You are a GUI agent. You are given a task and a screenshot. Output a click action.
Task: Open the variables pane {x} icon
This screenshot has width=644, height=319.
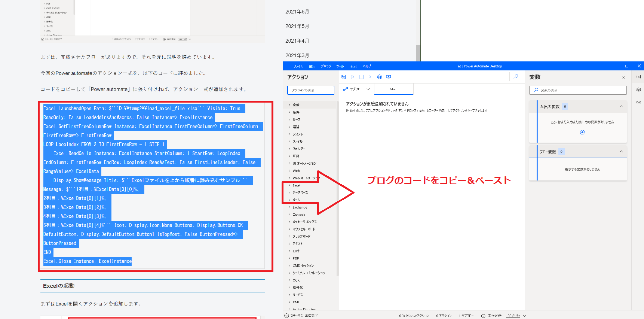coord(638,77)
